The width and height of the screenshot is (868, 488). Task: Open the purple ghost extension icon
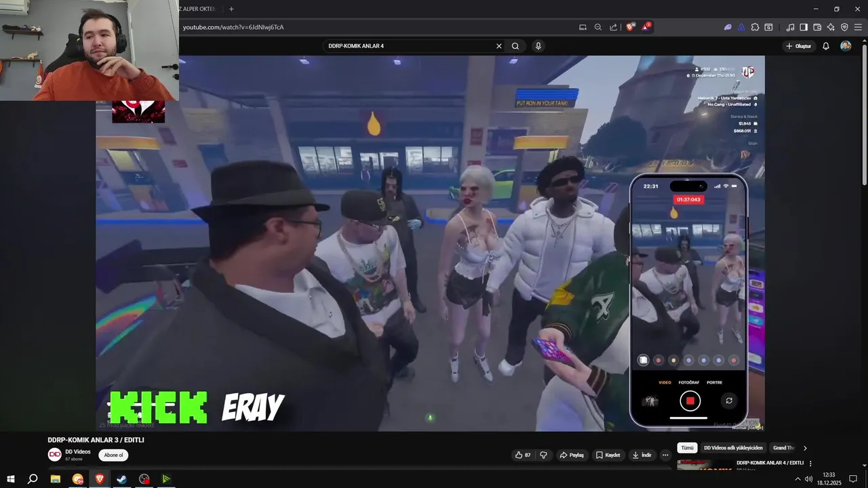[x=728, y=27]
